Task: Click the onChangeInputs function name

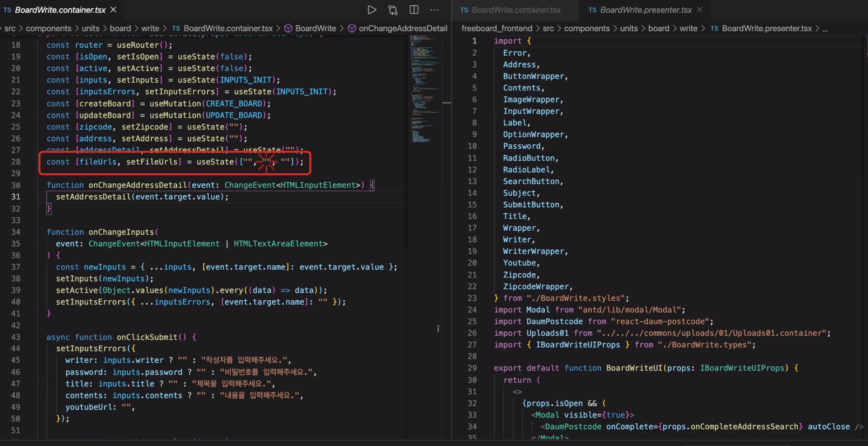Action: click(x=121, y=232)
